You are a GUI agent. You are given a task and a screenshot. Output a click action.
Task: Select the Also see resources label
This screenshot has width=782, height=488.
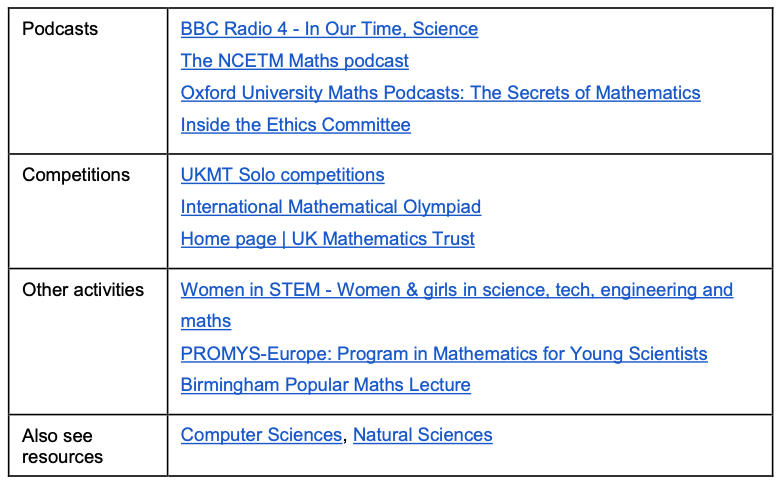pos(62,446)
